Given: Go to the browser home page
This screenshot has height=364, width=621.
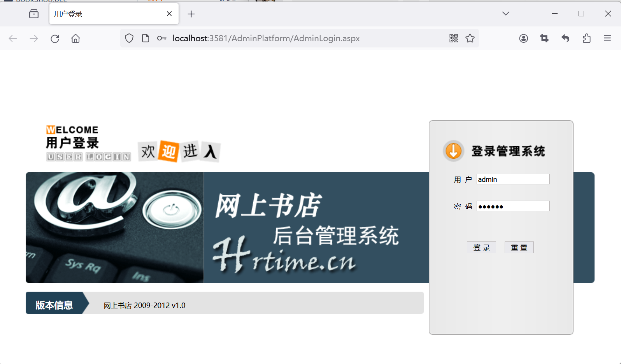Looking at the screenshot, I should (x=75, y=38).
